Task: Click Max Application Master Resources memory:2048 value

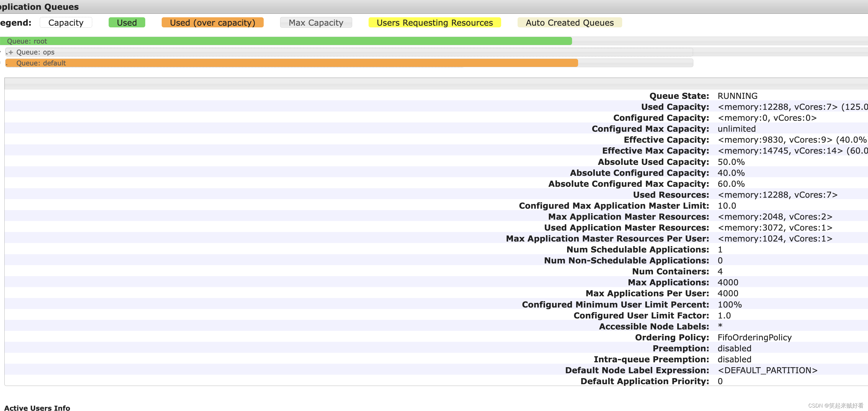Action: pyautogui.click(x=775, y=217)
